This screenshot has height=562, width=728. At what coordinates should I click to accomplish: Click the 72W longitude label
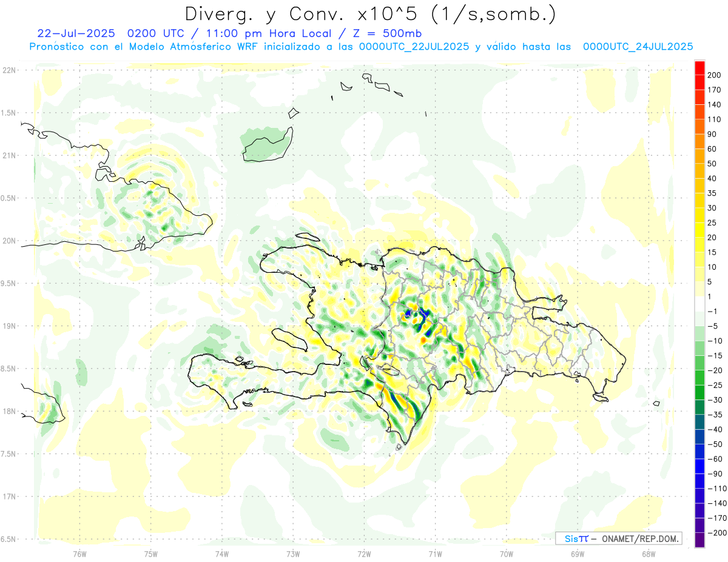(364, 554)
